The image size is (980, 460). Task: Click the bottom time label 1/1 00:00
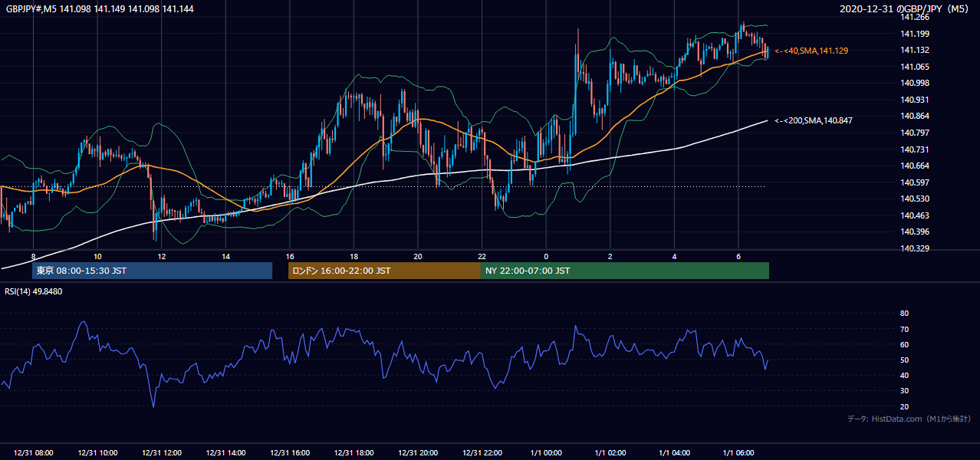tap(546, 453)
